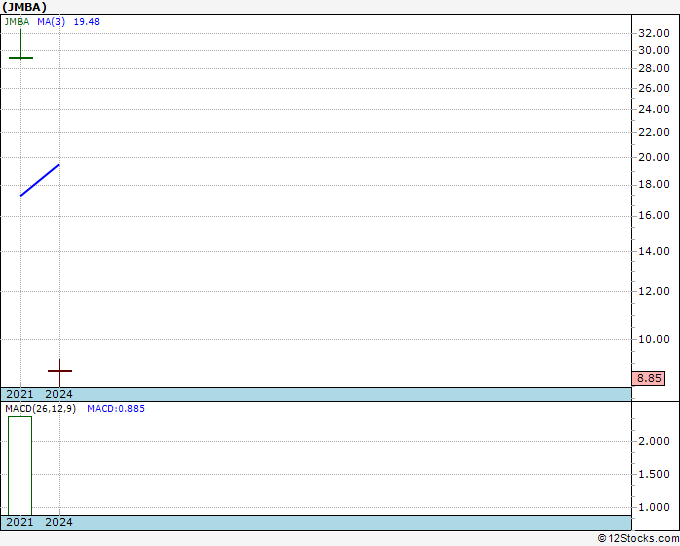Image resolution: width=680 pixels, height=546 pixels.
Task: Open the 12Stocks.com copyright link
Action: (x=638, y=538)
